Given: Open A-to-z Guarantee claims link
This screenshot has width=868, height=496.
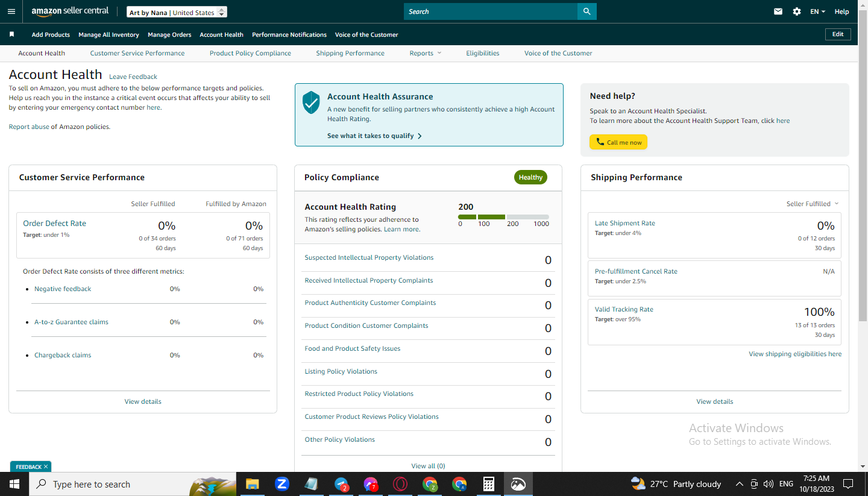Looking at the screenshot, I should (71, 322).
